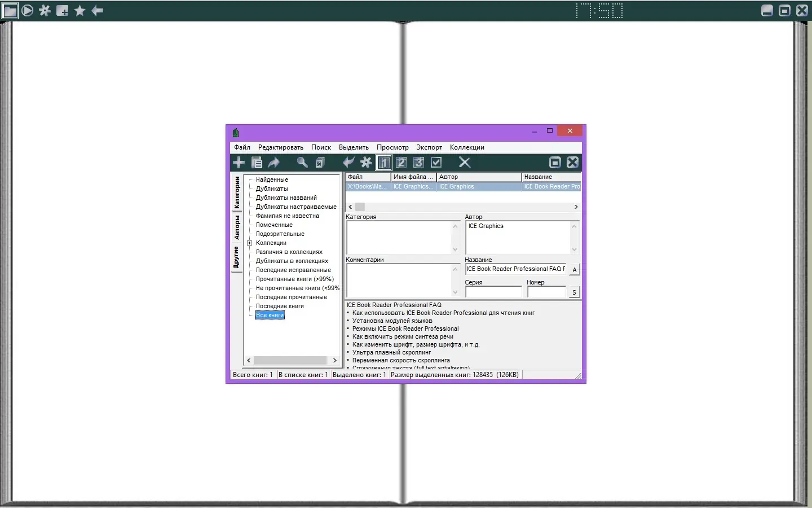Select Различия в коллекциях tree item

coord(289,252)
